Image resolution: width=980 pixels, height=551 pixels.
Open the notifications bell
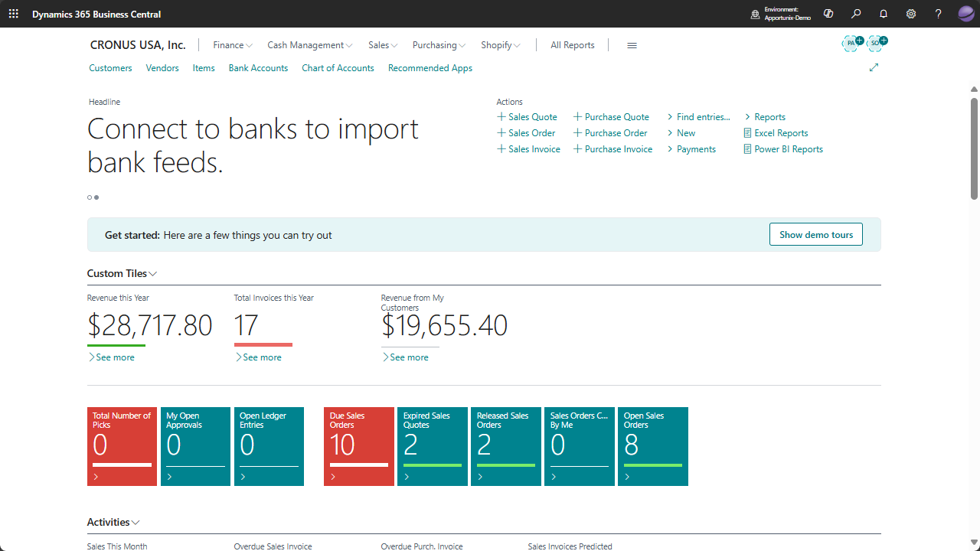pos(884,14)
